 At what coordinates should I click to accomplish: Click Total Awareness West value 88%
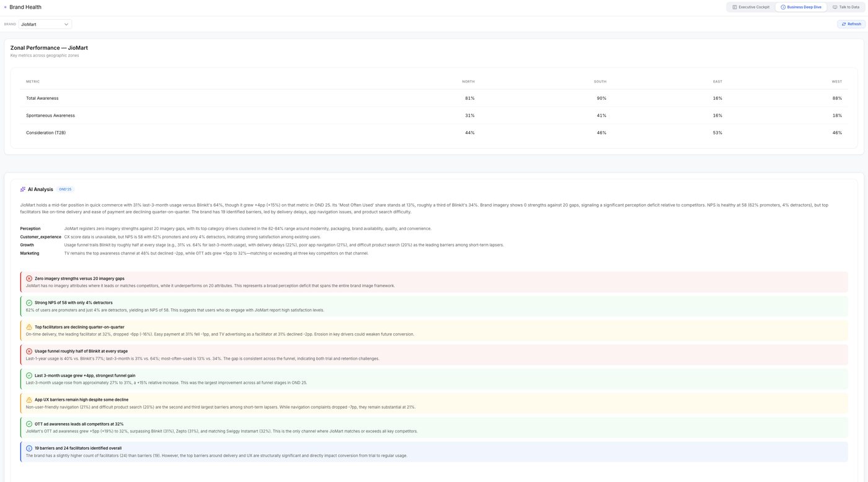point(837,98)
